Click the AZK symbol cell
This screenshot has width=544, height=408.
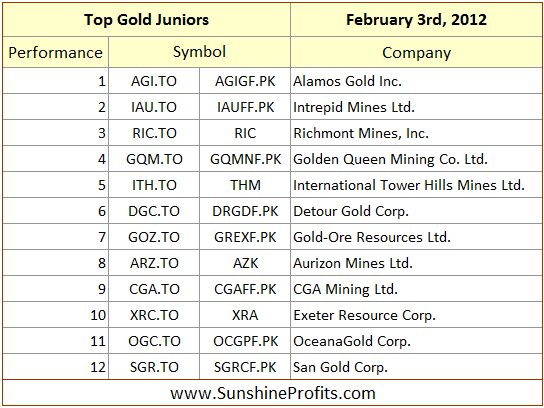245,263
